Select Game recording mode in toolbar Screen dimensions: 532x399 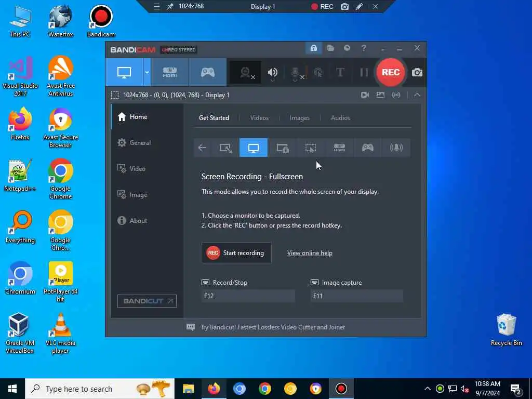(x=208, y=72)
